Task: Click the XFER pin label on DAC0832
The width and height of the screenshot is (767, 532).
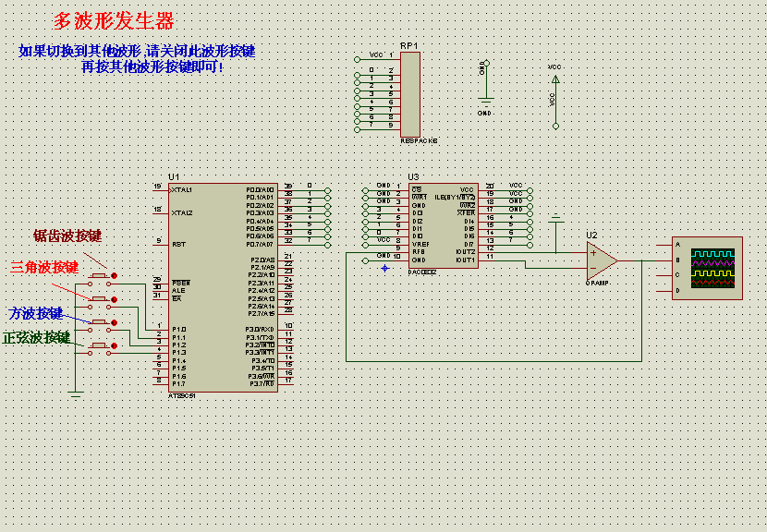Action: click(x=466, y=213)
